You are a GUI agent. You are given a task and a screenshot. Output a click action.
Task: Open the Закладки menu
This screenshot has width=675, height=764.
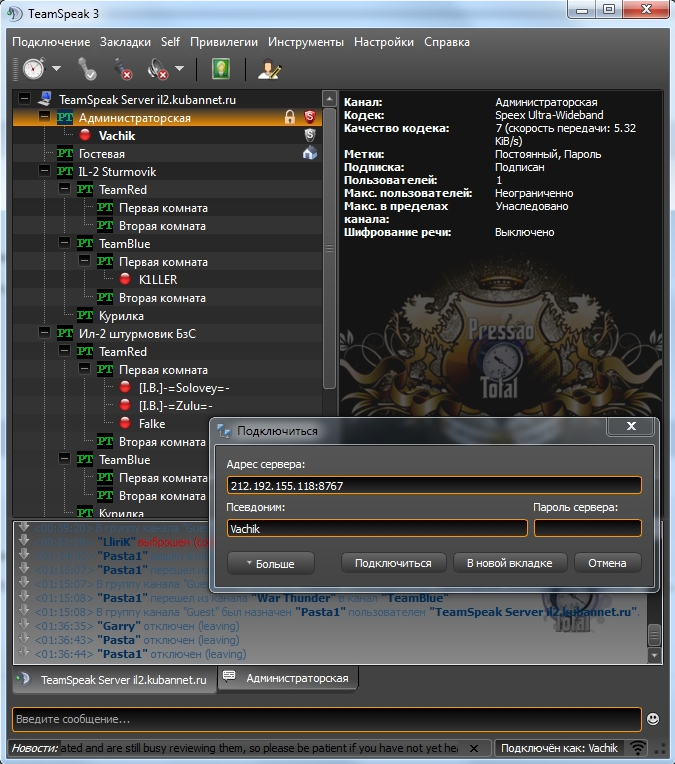point(125,42)
